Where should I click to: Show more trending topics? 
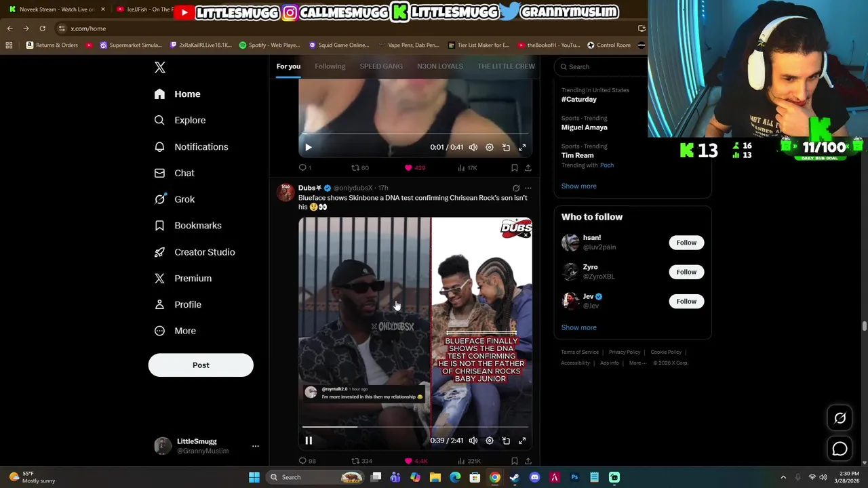tap(579, 186)
